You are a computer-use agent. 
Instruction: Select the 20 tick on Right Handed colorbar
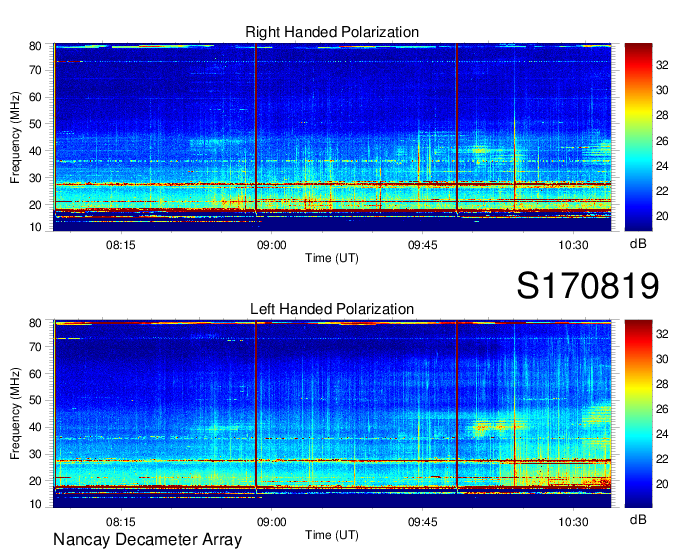[x=662, y=216]
